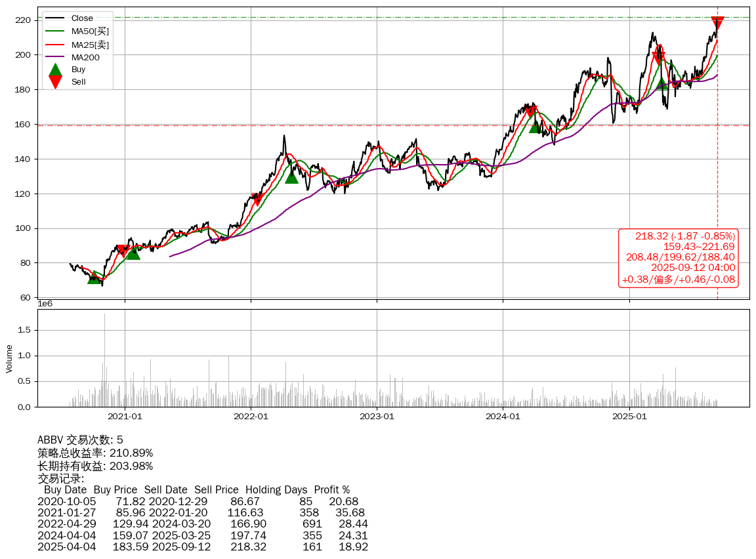This screenshot has width=756, height=559.
Task: Click the Volume axis label
Action: [9, 359]
